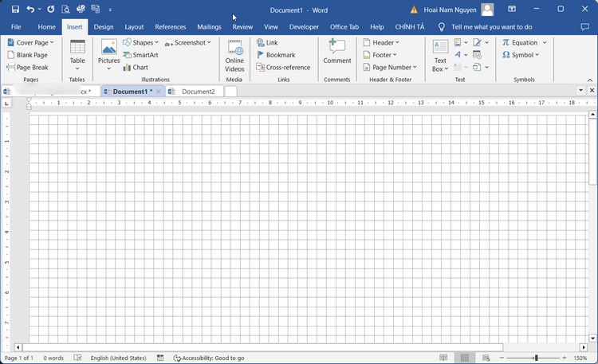Click the Repeat/Redo circular arrow
This screenshot has width=598, height=364.
(51, 9)
